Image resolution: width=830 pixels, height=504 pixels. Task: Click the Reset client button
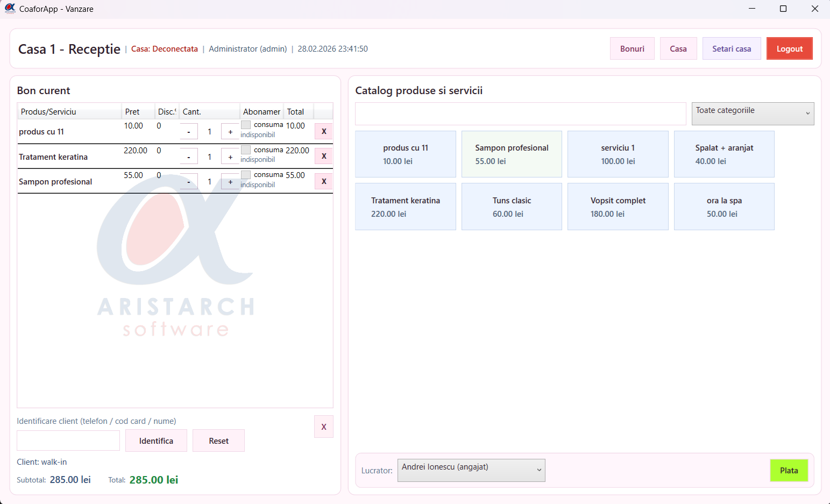coord(218,441)
